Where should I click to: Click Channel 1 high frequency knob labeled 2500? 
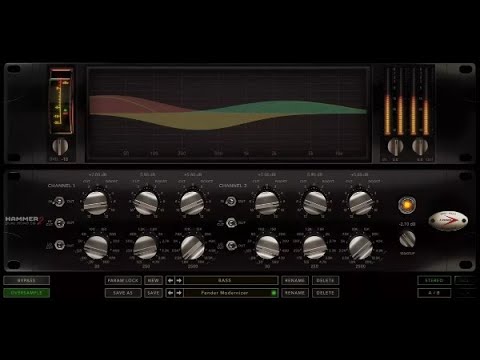(192, 247)
